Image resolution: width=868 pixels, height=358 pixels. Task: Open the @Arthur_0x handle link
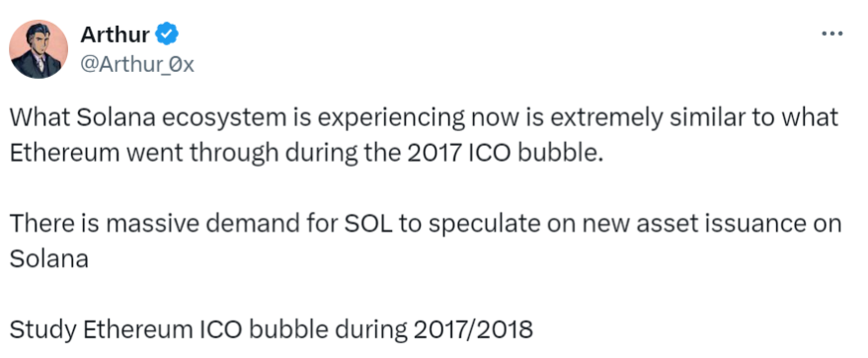137,65
